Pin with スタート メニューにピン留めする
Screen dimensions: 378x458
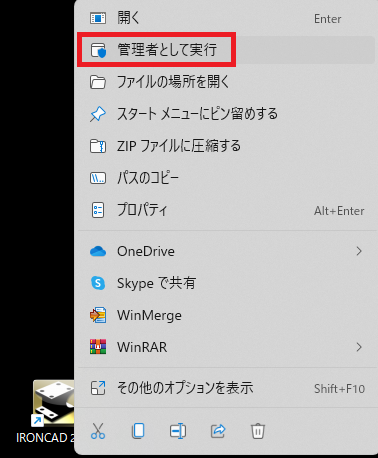[x=227, y=114]
